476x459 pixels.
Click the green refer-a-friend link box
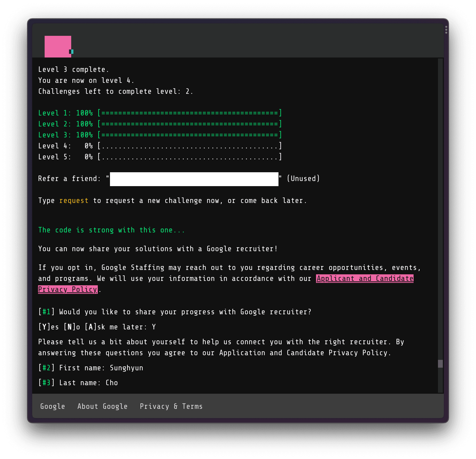(x=194, y=179)
